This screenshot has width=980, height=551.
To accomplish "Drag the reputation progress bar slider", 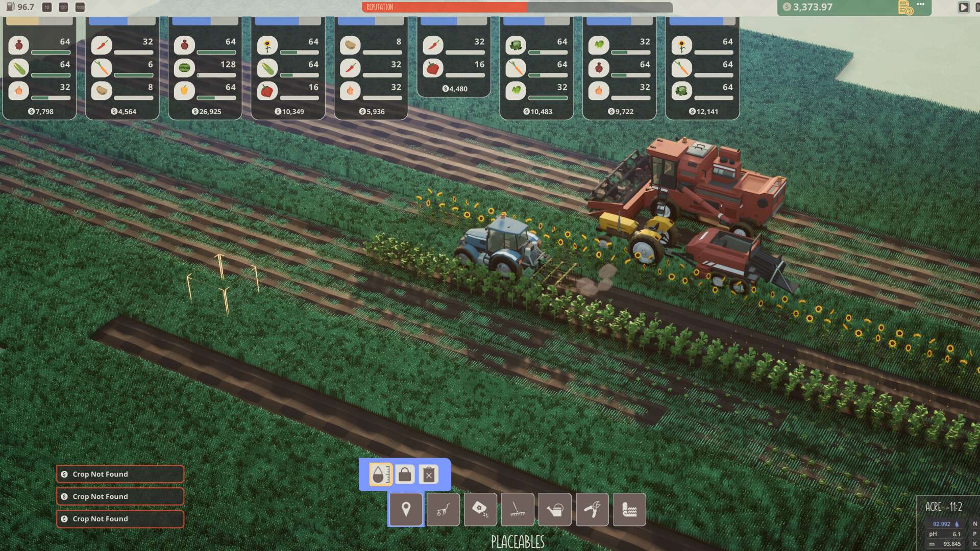I will pyautogui.click(x=526, y=7).
